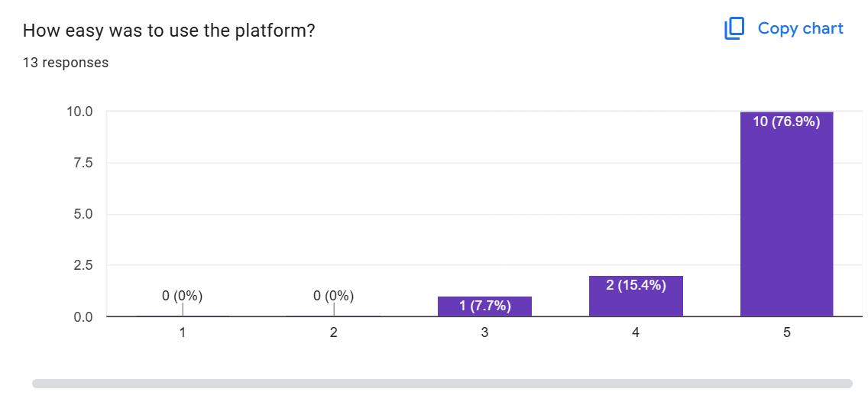Viewport: 868px width, 415px height.
Task: Click the "0 (0%)" label above rating 2
Action: coord(334,296)
